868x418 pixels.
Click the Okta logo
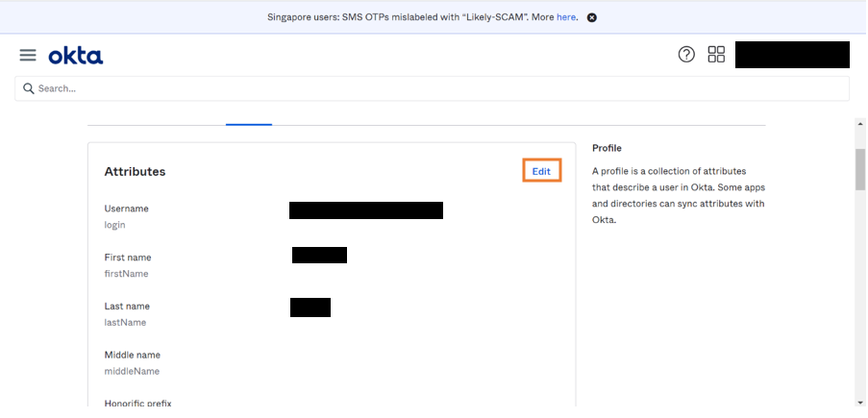coord(76,56)
